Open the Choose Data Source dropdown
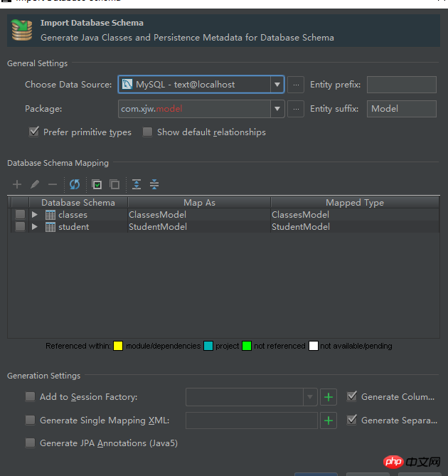 277,85
